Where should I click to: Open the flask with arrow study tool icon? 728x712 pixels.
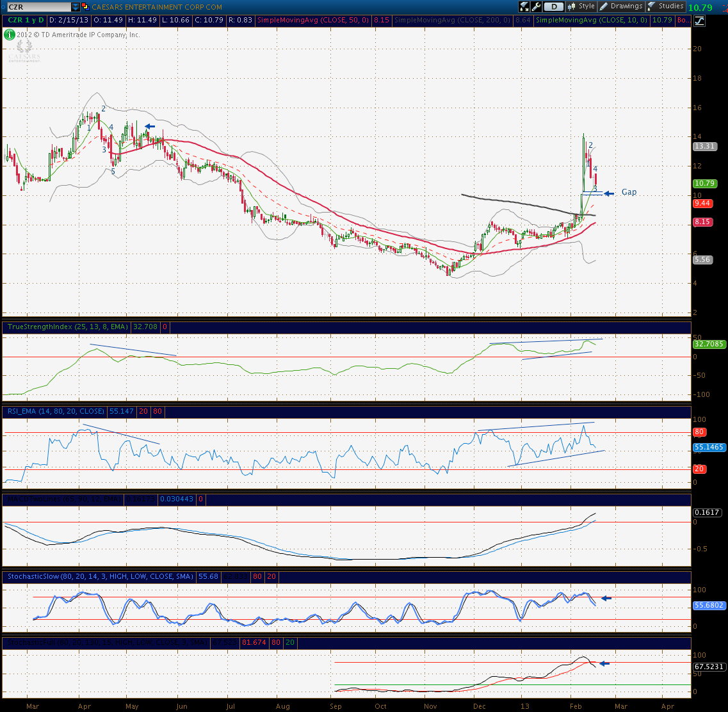click(x=524, y=6)
